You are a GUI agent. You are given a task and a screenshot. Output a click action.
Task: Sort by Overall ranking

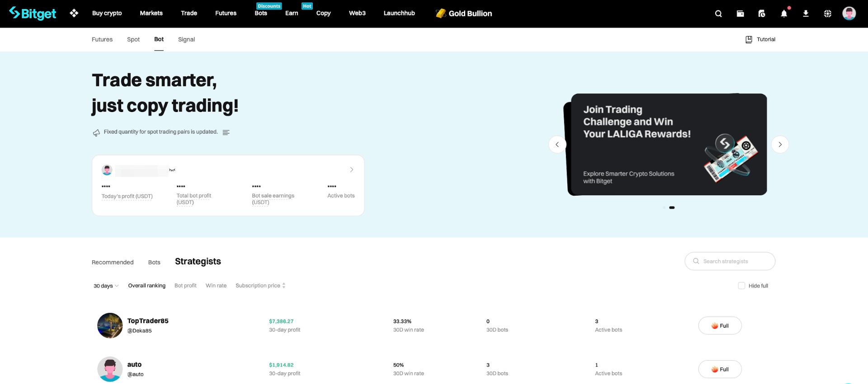146,286
